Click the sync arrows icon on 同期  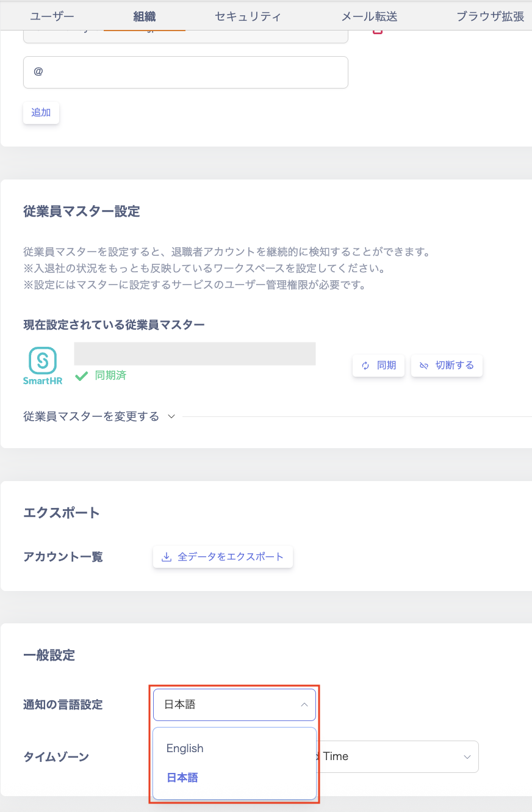point(365,366)
